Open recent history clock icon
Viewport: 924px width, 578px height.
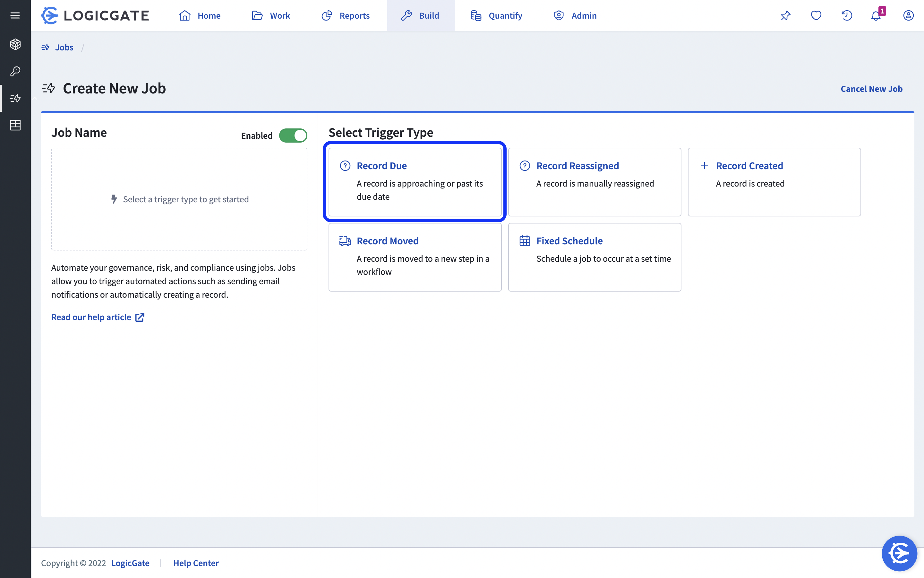[846, 15]
